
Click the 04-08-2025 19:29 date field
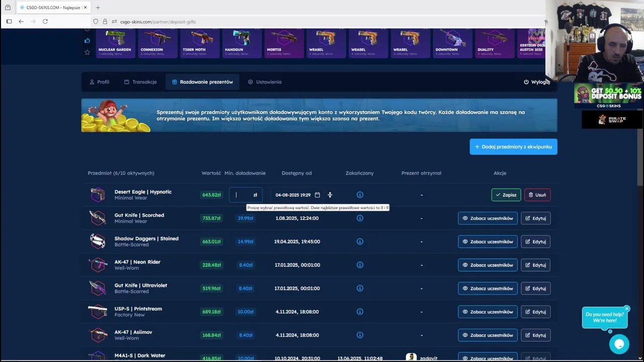pos(297,195)
